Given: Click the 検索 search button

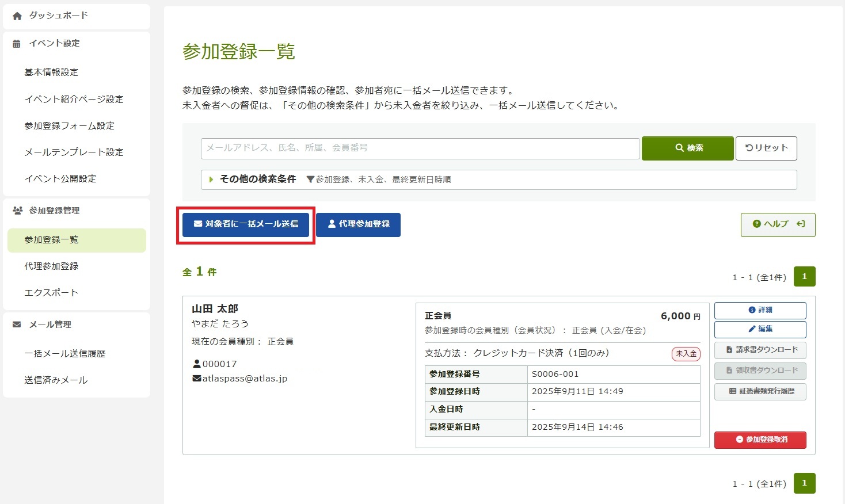Looking at the screenshot, I should click(x=688, y=148).
